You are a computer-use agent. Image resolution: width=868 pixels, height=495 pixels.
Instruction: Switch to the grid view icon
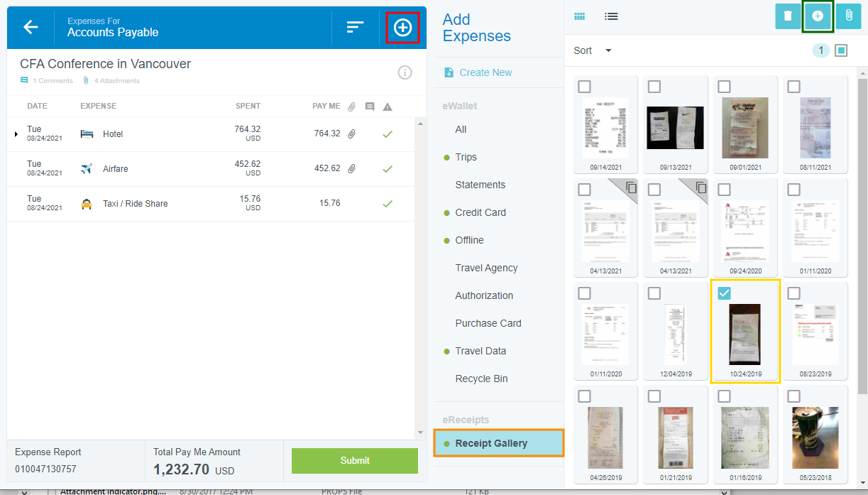[x=580, y=16]
